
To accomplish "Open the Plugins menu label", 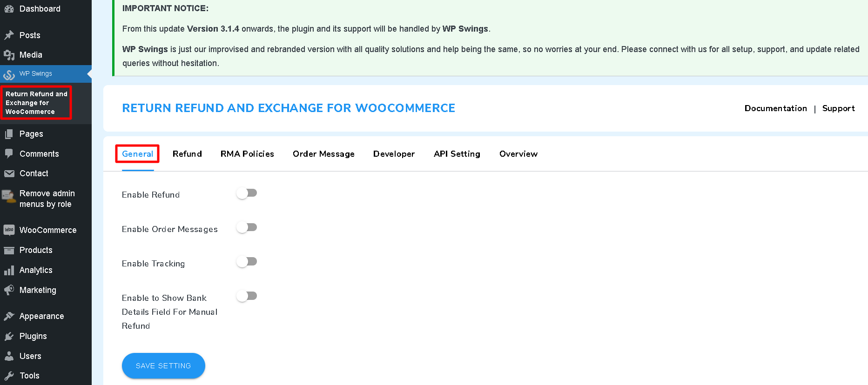I will coord(33,336).
